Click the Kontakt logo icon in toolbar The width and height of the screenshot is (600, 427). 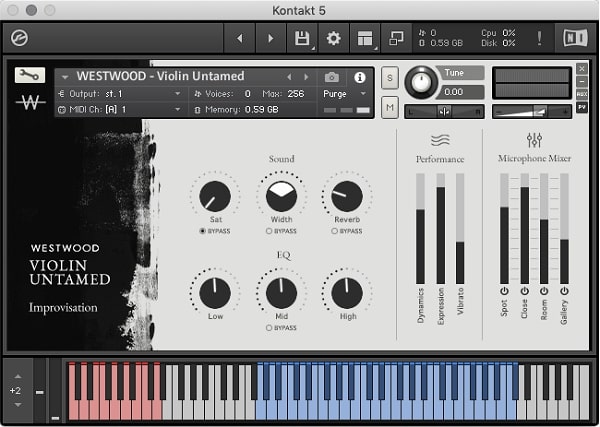(x=19, y=38)
